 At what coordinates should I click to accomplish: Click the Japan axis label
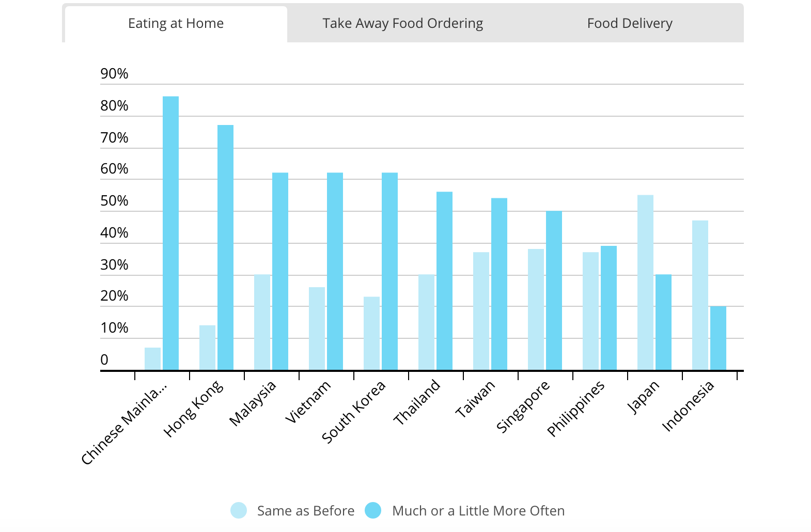pyautogui.click(x=643, y=397)
